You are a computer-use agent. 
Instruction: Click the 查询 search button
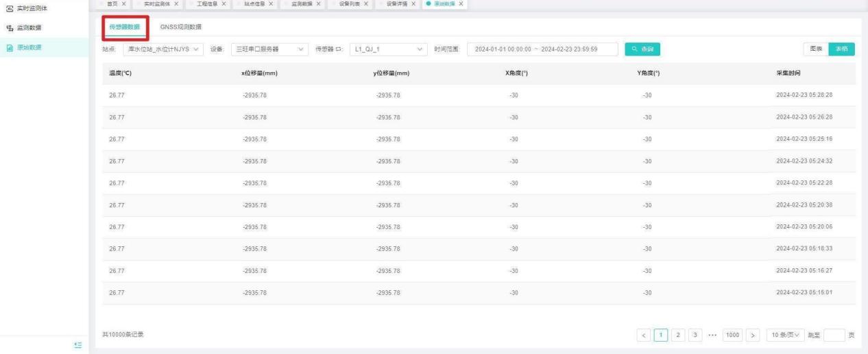pos(642,49)
